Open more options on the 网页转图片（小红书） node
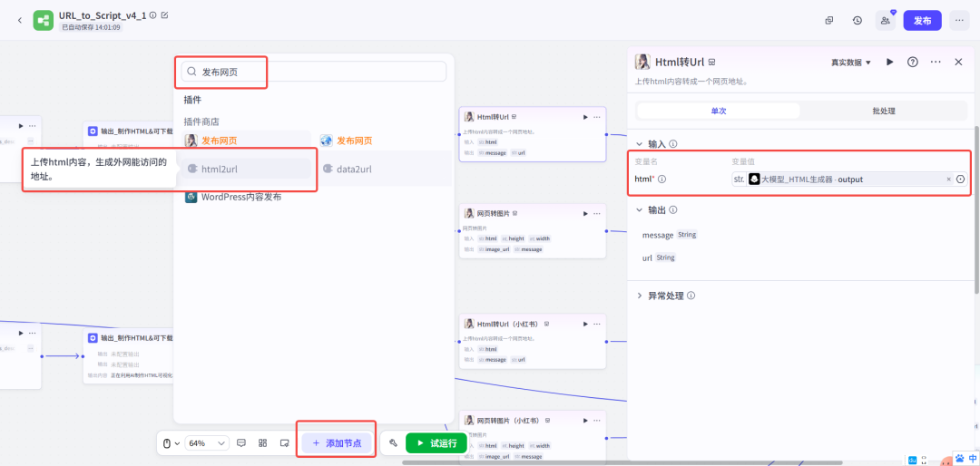The width and height of the screenshot is (980, 466). click(597, 421)
